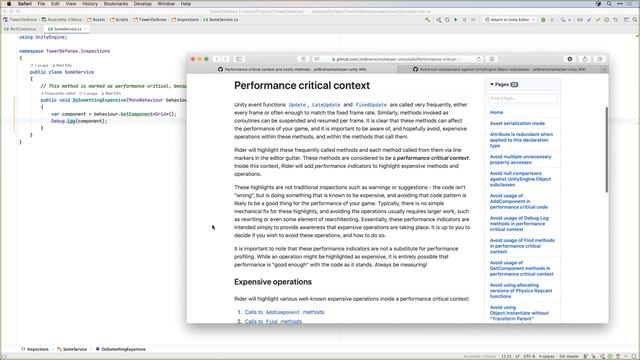Open 'Avoid usage of GetComponent methods' link

(x=522, y=269)
